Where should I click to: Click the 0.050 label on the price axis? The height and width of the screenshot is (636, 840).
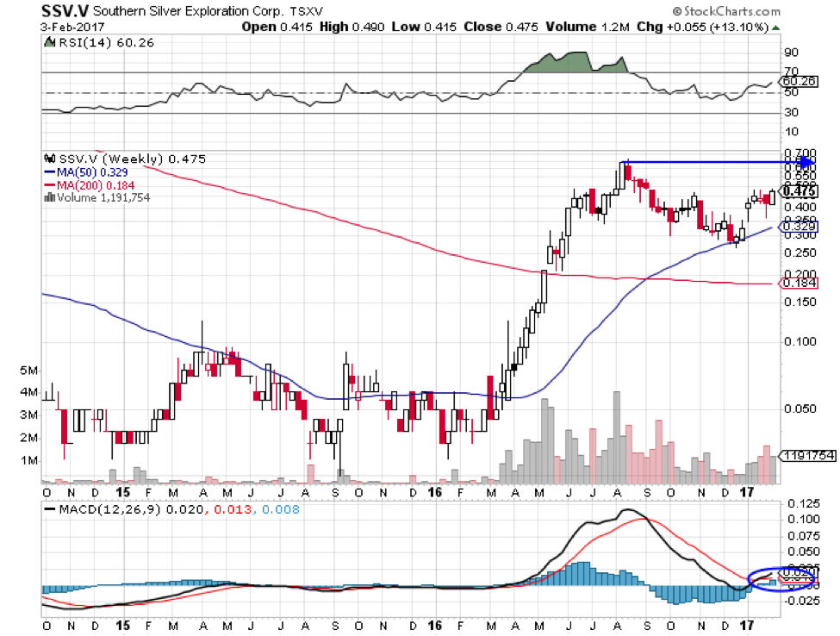800,408
